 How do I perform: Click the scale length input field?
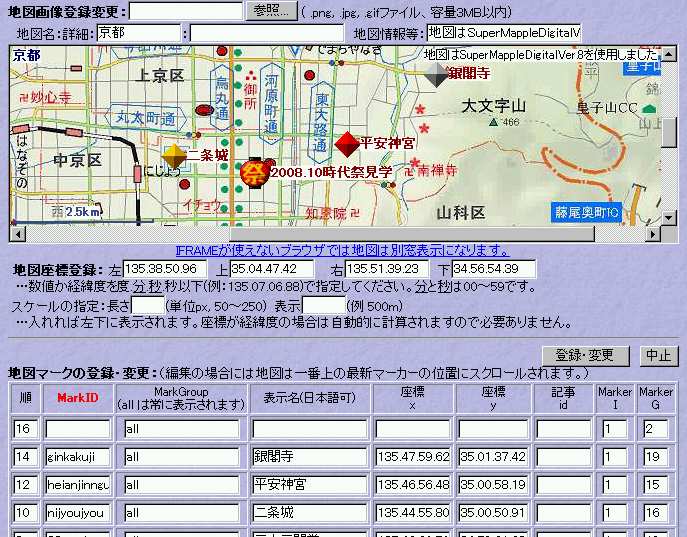coord(147,304)
